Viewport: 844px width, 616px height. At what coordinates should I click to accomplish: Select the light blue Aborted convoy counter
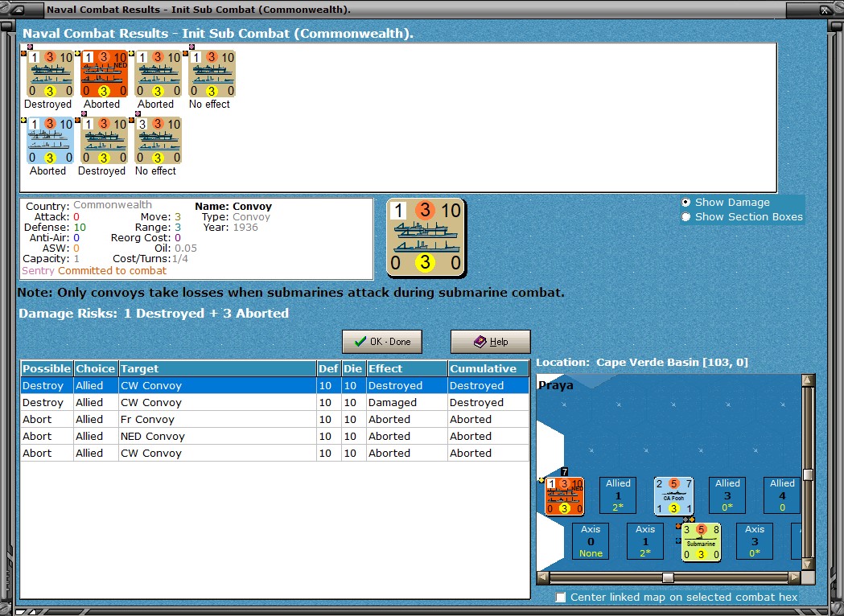coord(50,141)
